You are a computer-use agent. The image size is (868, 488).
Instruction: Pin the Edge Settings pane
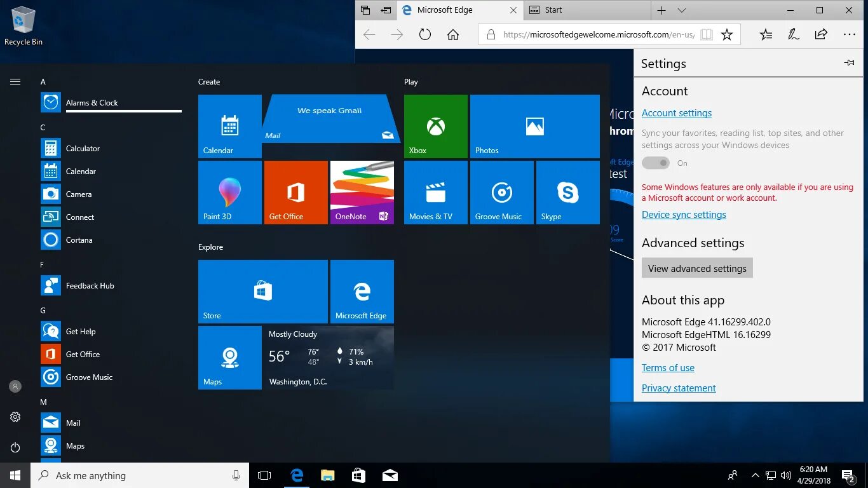tap(849, 63)
